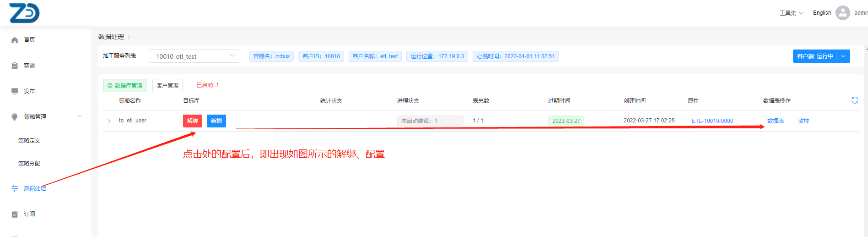868x237 pixels.
Task: Open the 监控 monitoring link
Action: [x=803, y=121]
